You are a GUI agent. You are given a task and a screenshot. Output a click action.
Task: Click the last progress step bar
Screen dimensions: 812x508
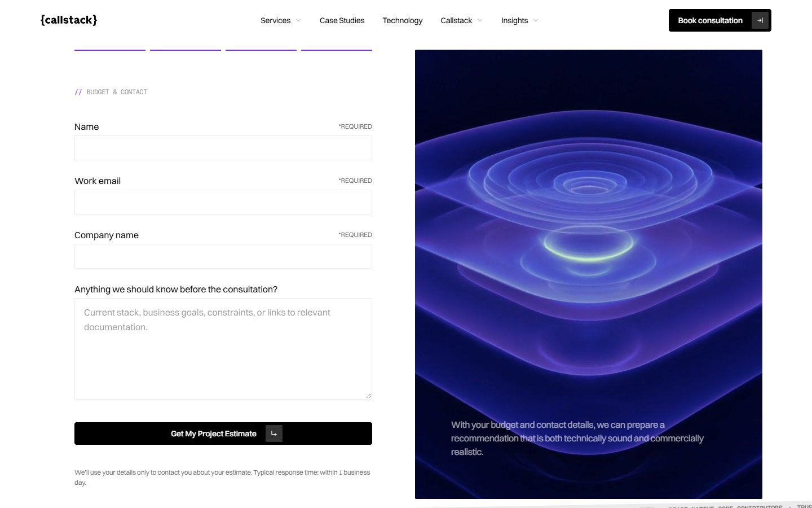(x=337, y=50)
